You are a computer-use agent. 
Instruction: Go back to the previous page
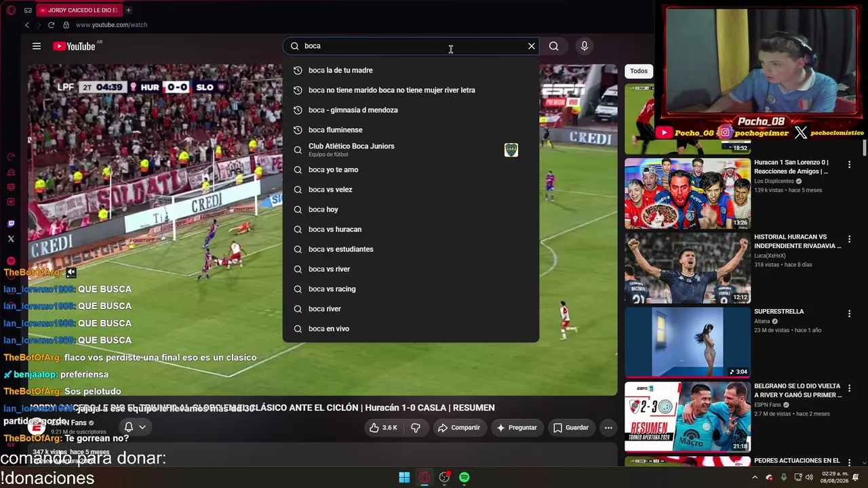(x=27, y=25)
